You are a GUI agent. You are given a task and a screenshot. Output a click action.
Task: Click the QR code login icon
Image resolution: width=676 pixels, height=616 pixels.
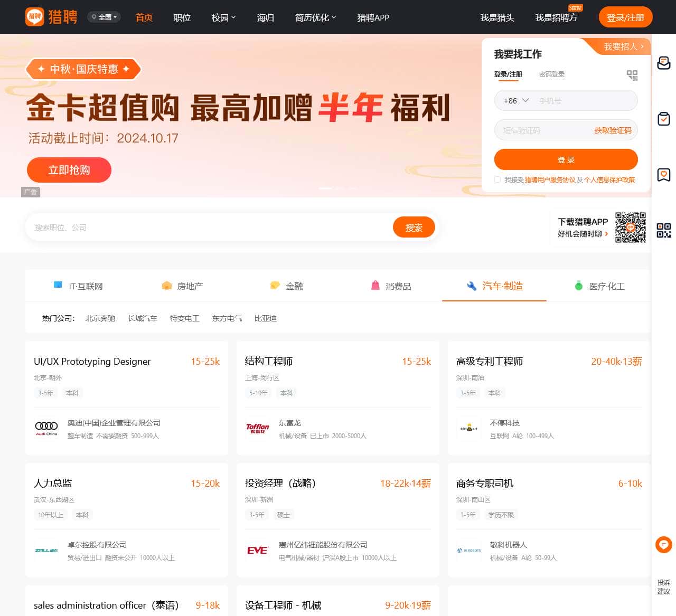point(632,75)
